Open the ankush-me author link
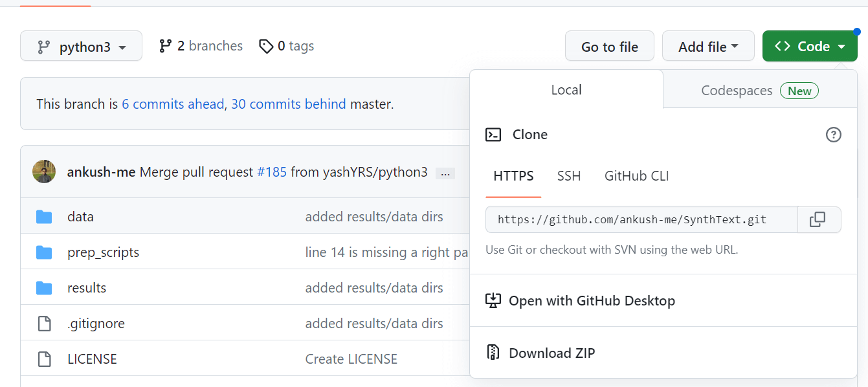 pyautogui.click(x=102, y=172)
